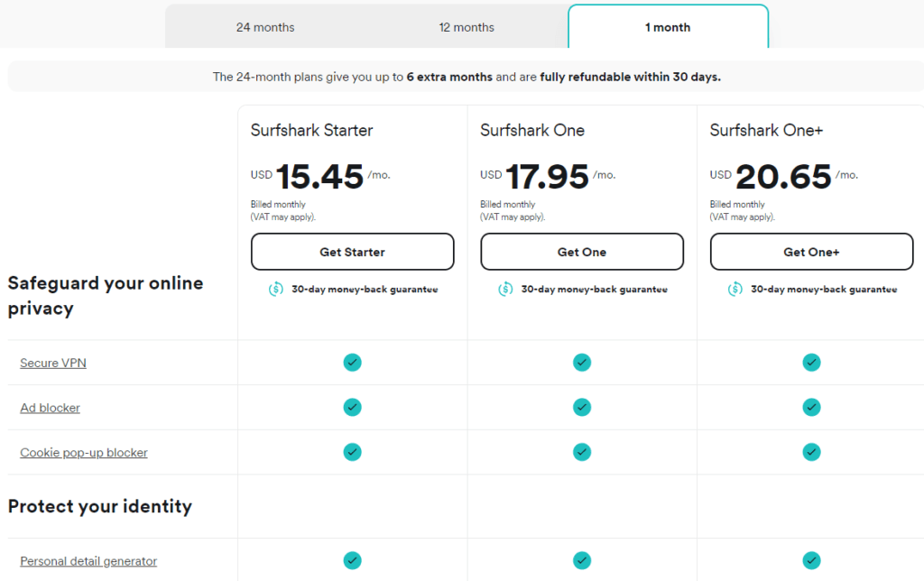The height and width of the screenshot is (581, 924).
Task: Click the 6 extra months banner text
Action: [449, 77]
